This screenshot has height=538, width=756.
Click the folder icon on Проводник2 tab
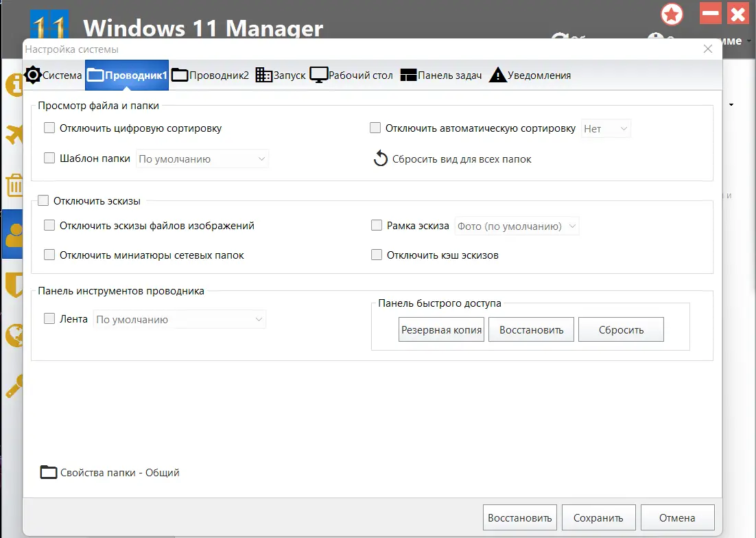pos(179,75)
